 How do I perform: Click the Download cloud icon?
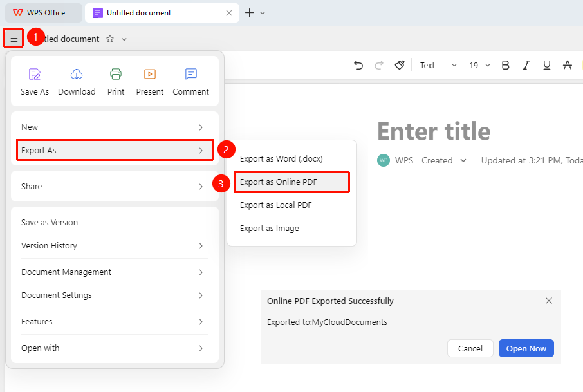tap(77, 75)
